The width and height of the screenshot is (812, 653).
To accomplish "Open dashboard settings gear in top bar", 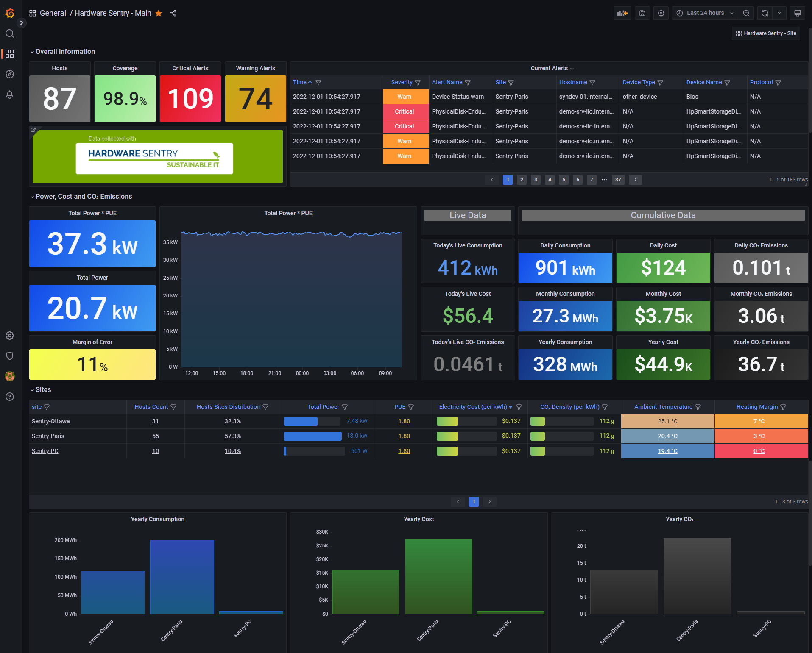I will pyautogui.click(x=661, y=13).
